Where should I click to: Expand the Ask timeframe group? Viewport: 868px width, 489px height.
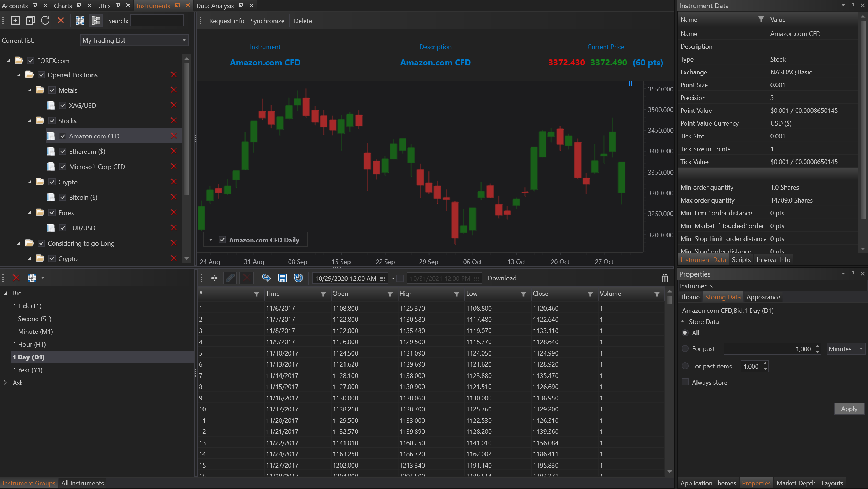coord(5,383)
